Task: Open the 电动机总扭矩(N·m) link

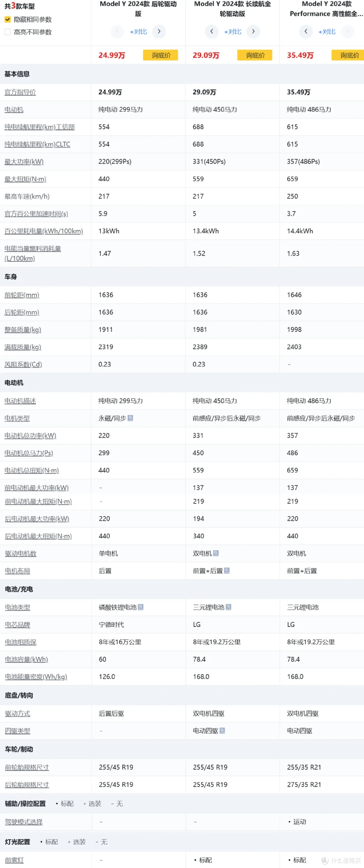Action: pyautogui.click(x=32, y=470)
